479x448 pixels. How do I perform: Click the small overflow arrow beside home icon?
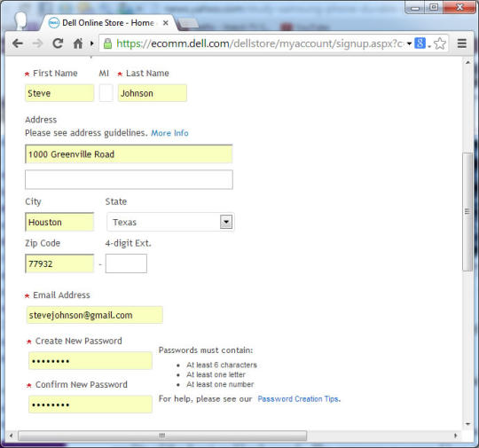point(91,43)
